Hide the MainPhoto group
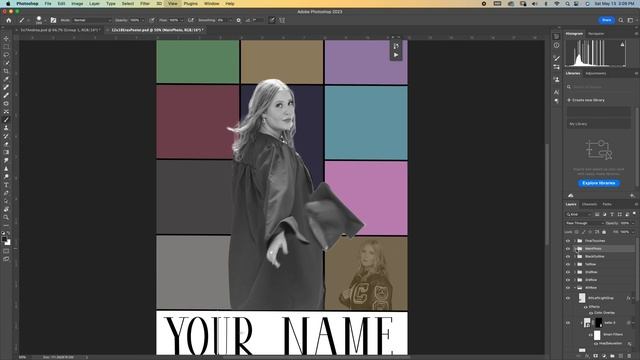This screenshot has height=360, width=640. (x=568, y=249)
